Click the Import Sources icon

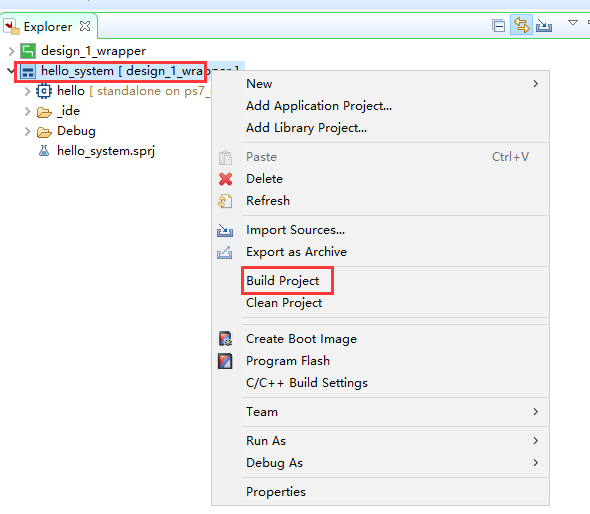click(x=225, y=230)
